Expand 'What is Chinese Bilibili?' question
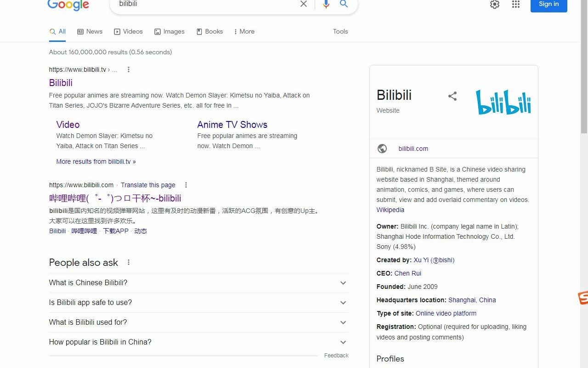 (x=198, y=283)
